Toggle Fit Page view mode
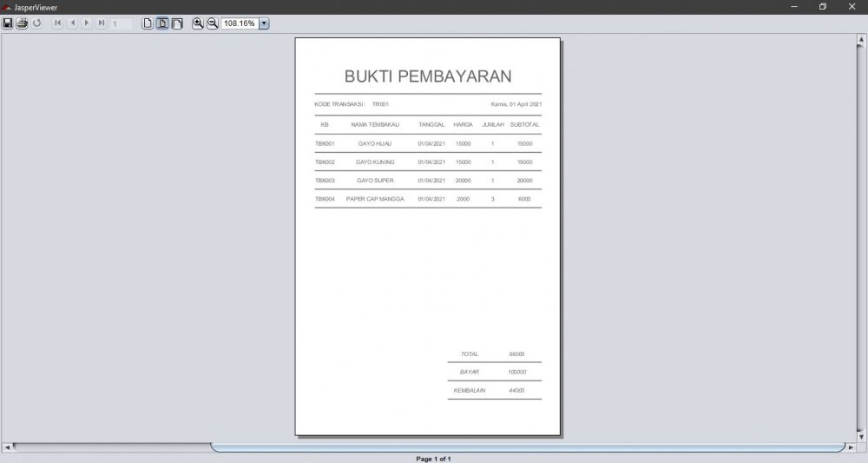Screen dimensions: 868x463 pyautogui.click(x=162, y=23)
